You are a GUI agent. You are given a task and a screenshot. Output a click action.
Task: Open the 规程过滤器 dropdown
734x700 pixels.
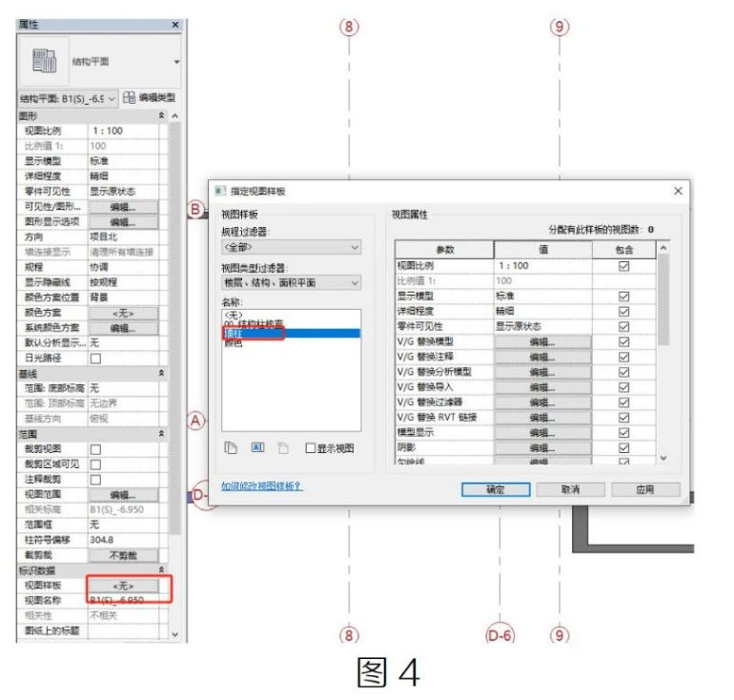[291, 247]
